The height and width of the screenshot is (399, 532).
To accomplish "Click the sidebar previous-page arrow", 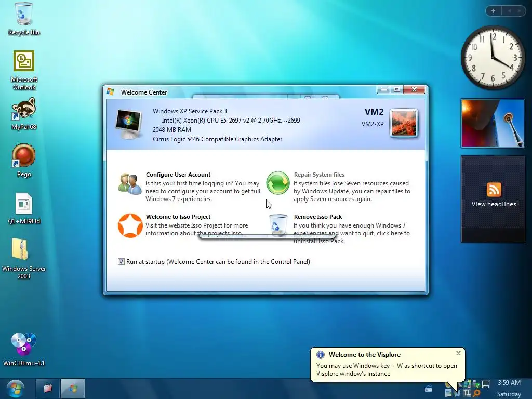I will 509,11.
